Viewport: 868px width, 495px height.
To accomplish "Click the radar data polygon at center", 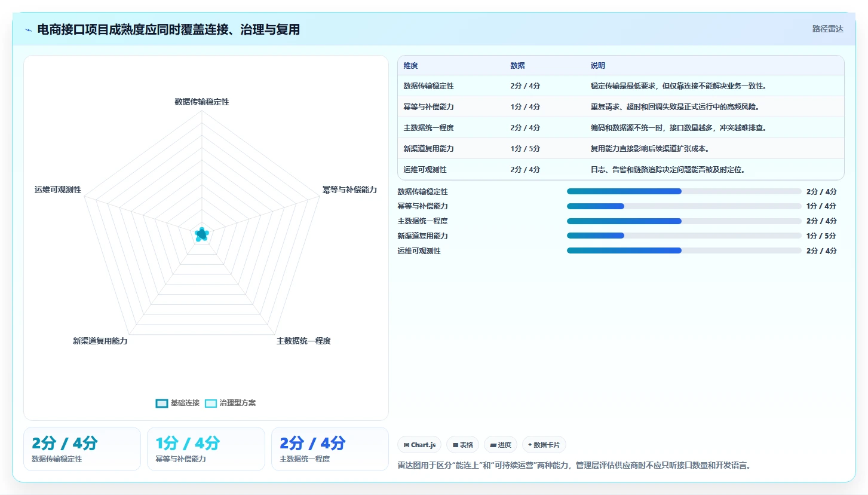I will pos(201,234).
